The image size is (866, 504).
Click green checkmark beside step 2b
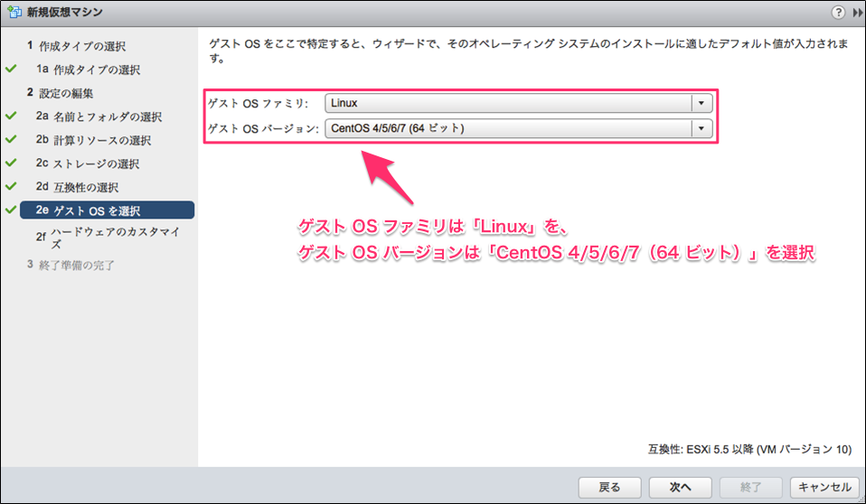[x=11, y=139]
